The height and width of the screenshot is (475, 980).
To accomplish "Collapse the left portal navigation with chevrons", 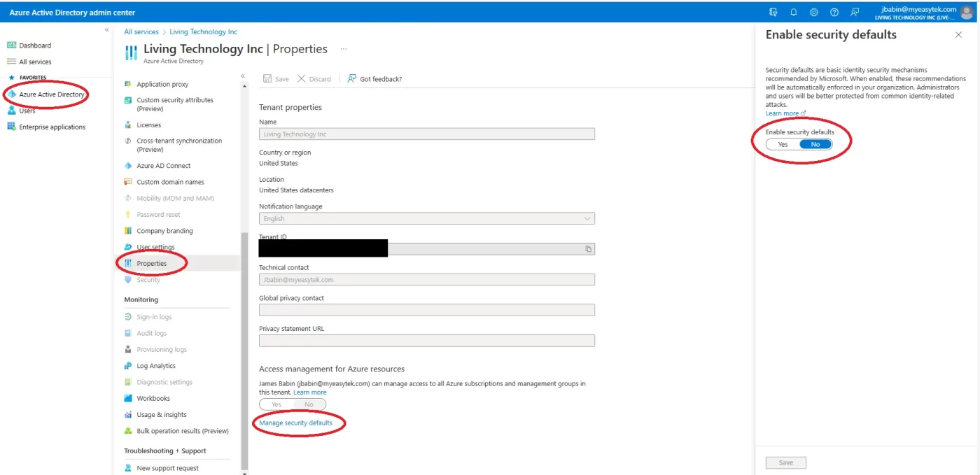I will (x=107, y=30).
